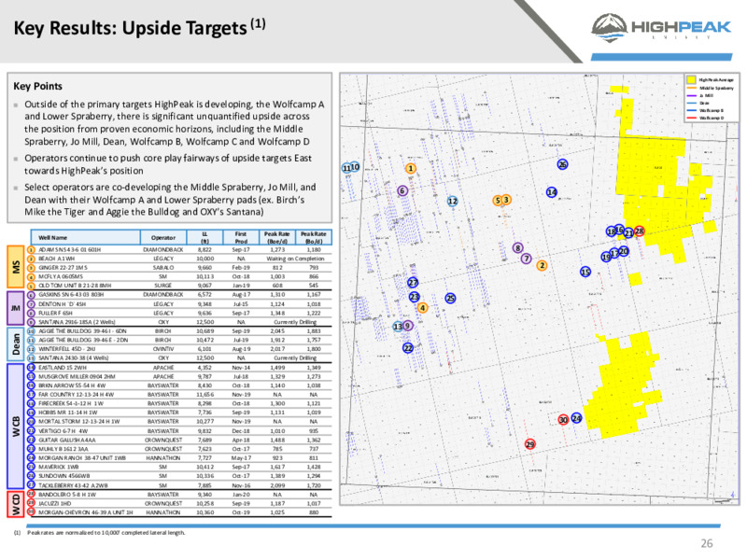The height and width of the screenshot is (560, 747).
Task: Click 'TACKLEBERRY 43-42 A 2WB' well name
Action: tap(74, 485)
